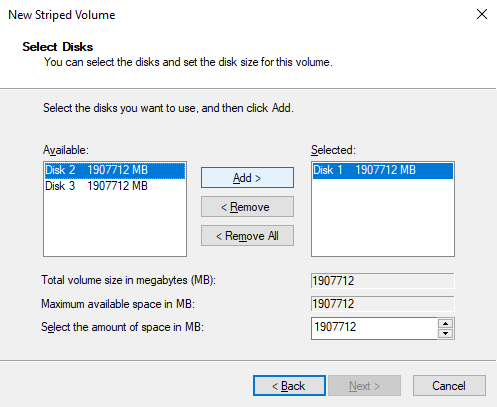Cancel the New Striped Volume wizard
This screenshot has height=407, width=497.
coord(449,386)
